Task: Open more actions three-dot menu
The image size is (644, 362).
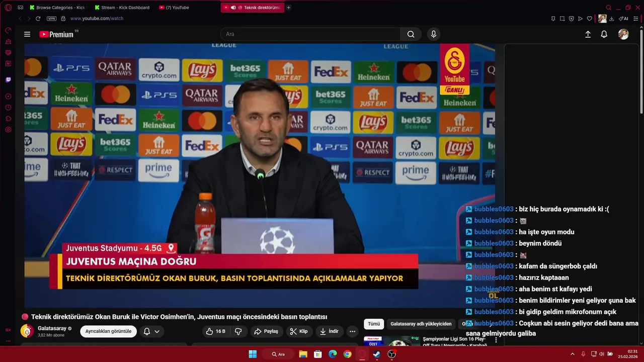Action: pyautogui.click(x=352, y=331)
